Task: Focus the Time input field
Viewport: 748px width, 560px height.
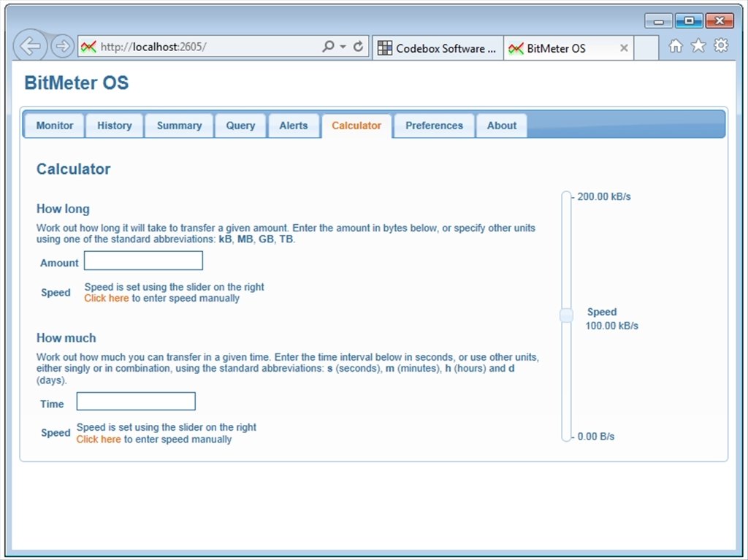Action: click(136, 401)
